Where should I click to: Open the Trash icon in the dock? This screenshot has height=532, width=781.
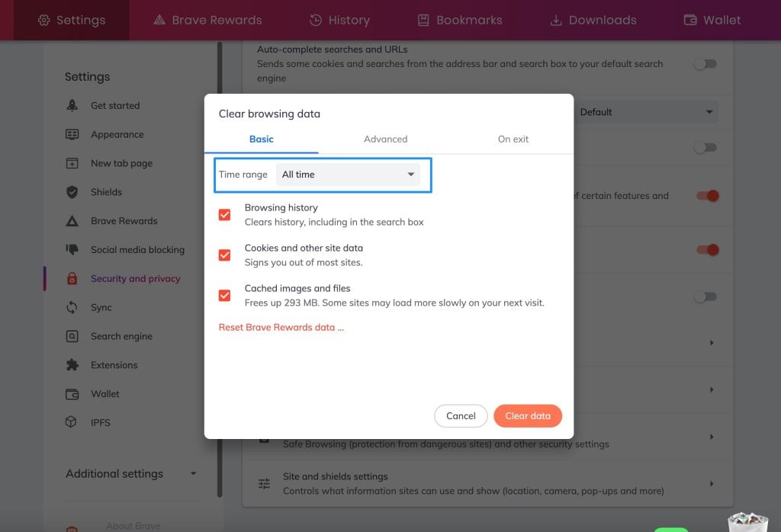click(x=747, y=522)
